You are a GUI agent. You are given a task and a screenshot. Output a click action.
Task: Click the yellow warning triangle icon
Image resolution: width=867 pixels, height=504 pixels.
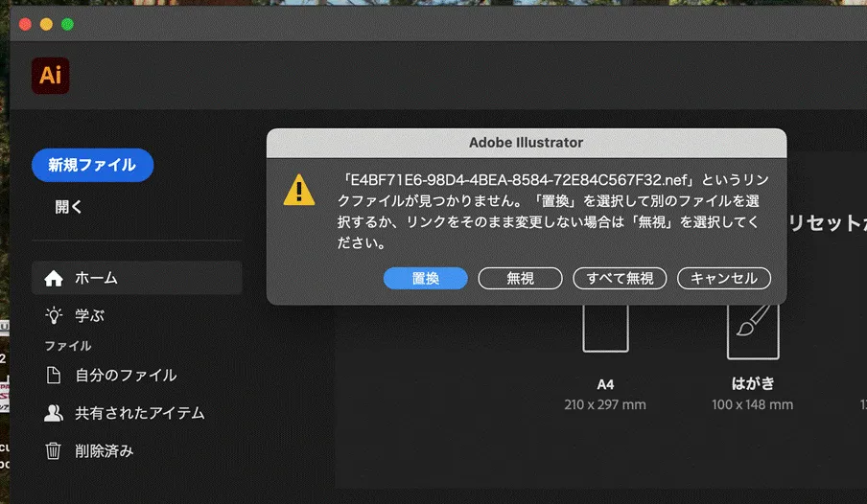[x=298, y=190]
